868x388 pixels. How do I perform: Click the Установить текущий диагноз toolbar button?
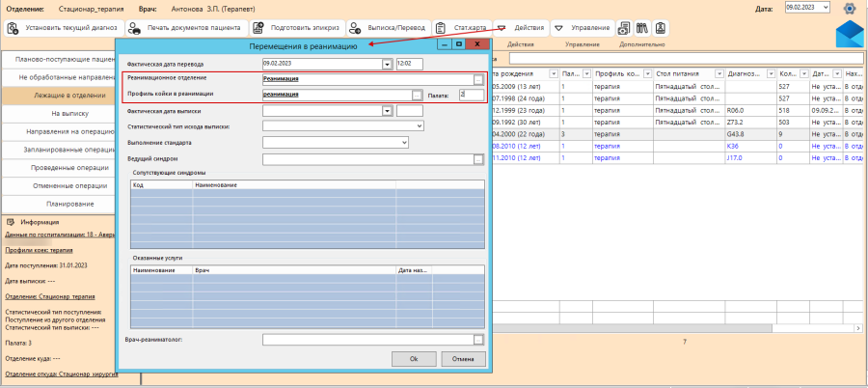coord(64,28)
